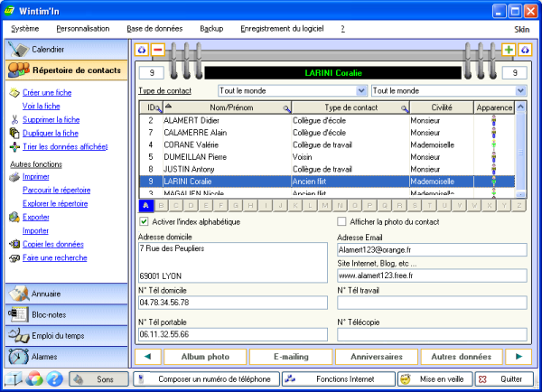This screenshot has height=392, width=542.
Task: Open the Emploi du temps panel
Action: [x=66, y=336]
